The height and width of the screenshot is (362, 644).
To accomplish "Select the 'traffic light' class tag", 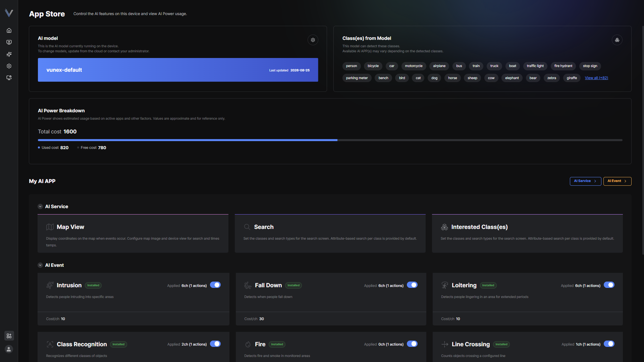I will [x=535, y=66].
